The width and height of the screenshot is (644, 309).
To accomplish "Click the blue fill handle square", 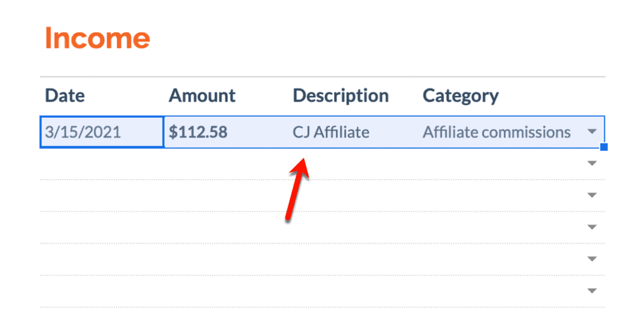I will click(604, 147).
